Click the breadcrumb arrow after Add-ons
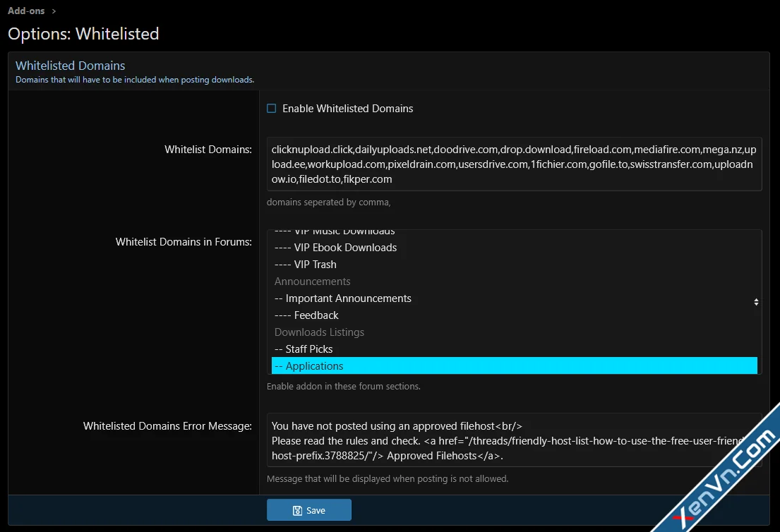Image resolution: width=780 pixels, height=532 pixels. click(x=54, y=11)
